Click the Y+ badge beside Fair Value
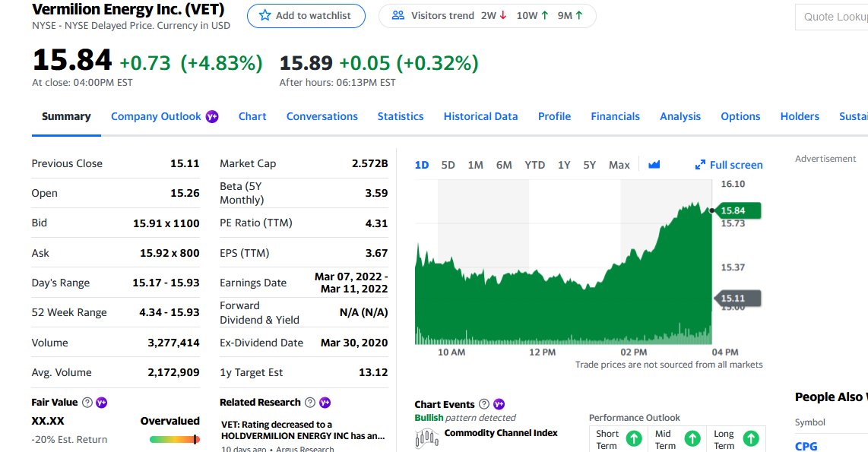 click(101, 403)
